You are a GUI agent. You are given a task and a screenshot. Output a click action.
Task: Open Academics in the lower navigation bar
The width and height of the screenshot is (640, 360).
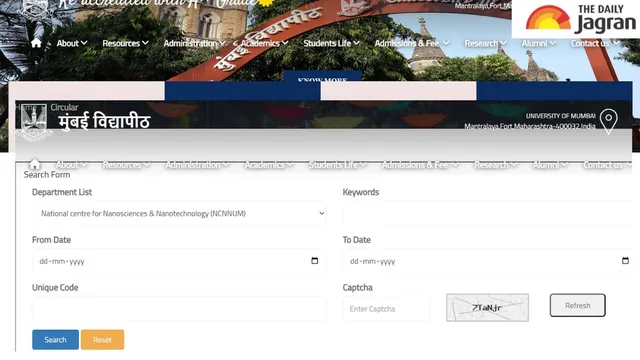coord(269,164)
